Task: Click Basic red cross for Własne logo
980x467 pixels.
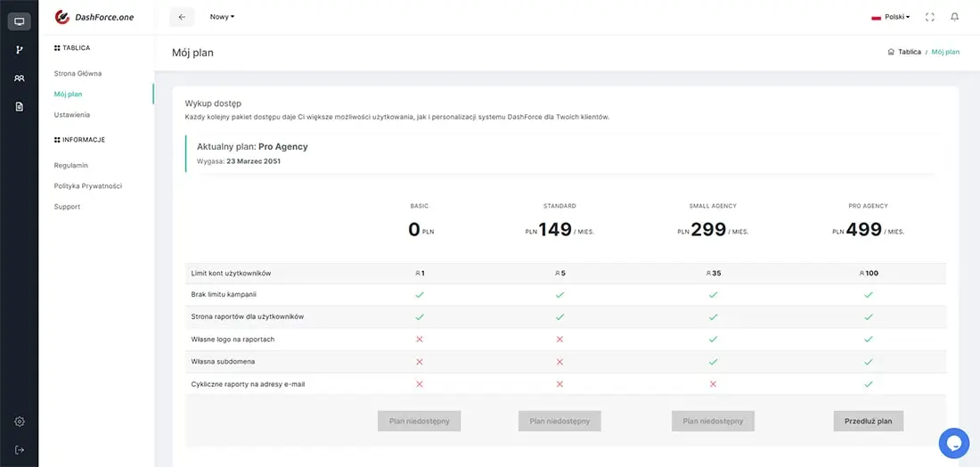Action: [420, 339]
